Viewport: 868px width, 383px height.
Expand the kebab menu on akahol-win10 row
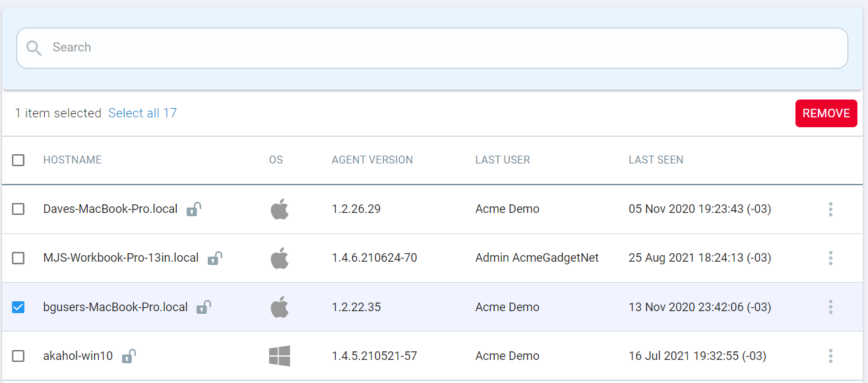pos(830,356)
